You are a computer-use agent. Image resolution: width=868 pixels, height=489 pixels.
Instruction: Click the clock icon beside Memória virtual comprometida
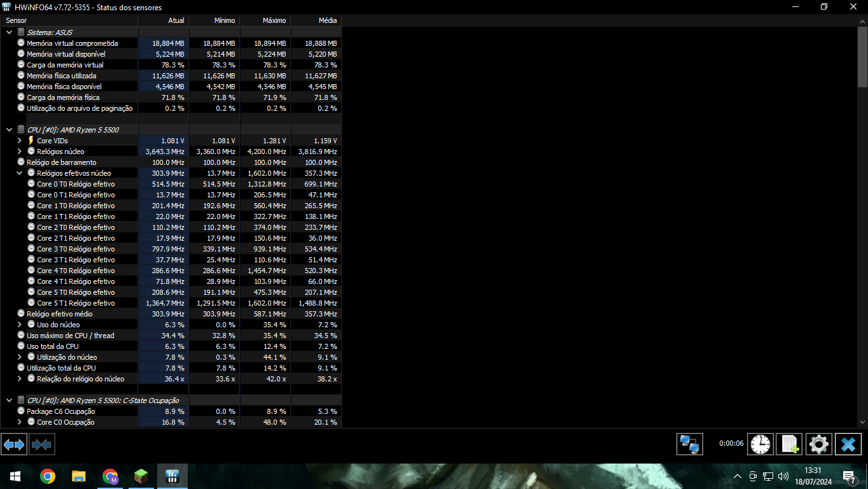click(x=21, y=43)
